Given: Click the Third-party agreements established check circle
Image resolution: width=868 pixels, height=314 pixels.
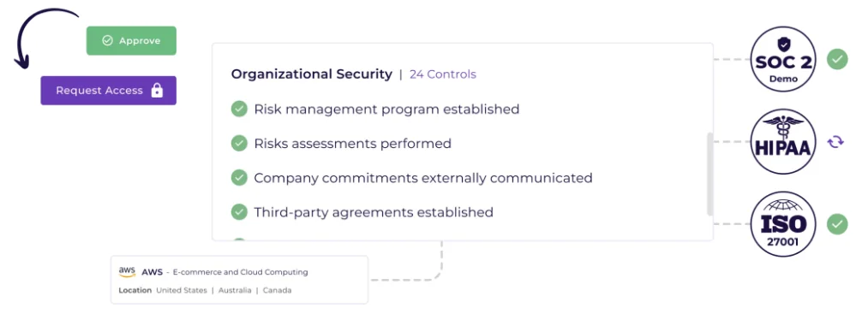Looking at the screenshot, I should pos(239,211).
